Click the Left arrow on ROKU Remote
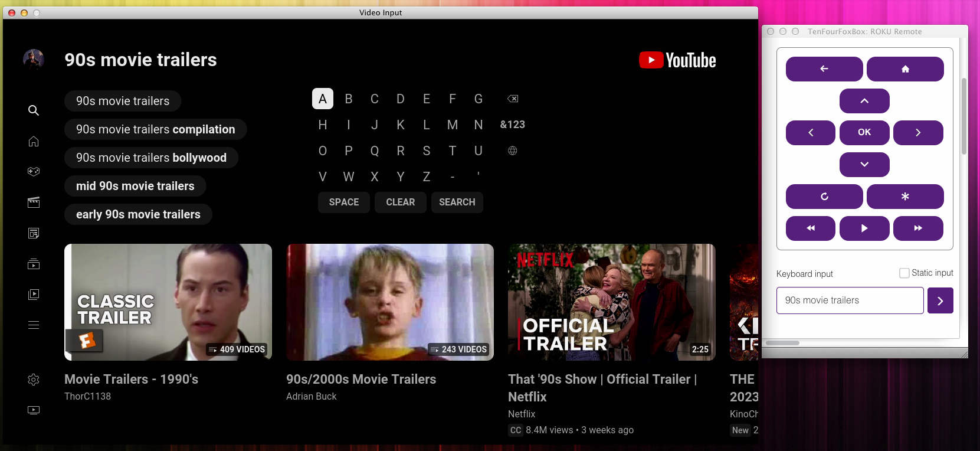This screenshot has height=451, width=980. tap(811, 133)
